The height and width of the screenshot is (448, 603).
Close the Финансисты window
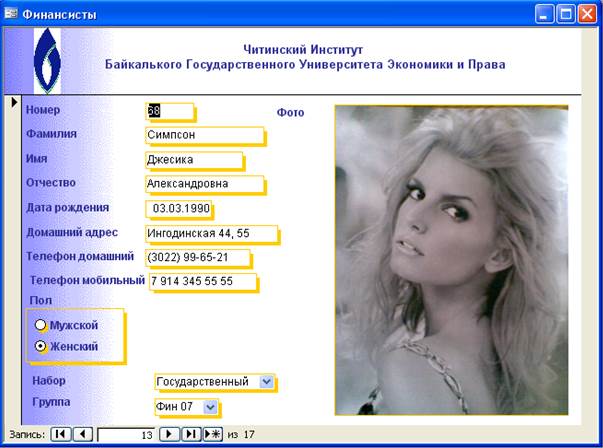pyautogui.click(x=588, y=14)
